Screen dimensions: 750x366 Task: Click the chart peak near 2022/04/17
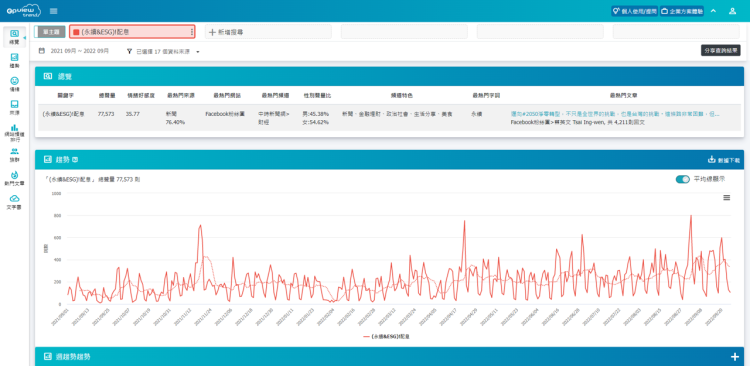464,221
